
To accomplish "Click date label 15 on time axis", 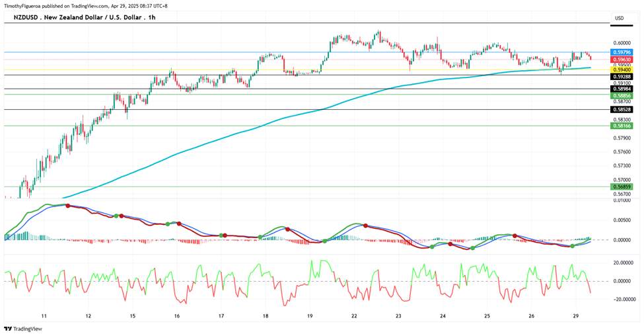I will click(133, 316).
